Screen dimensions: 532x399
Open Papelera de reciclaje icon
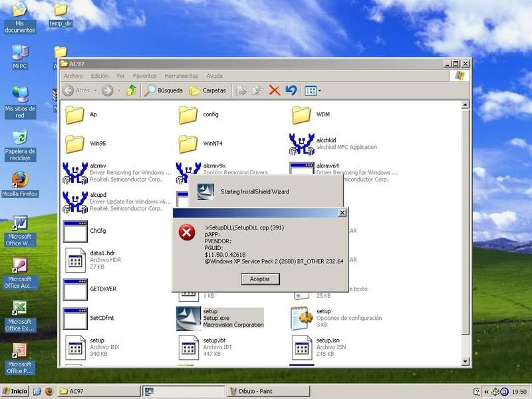click(x=20, y=145)
